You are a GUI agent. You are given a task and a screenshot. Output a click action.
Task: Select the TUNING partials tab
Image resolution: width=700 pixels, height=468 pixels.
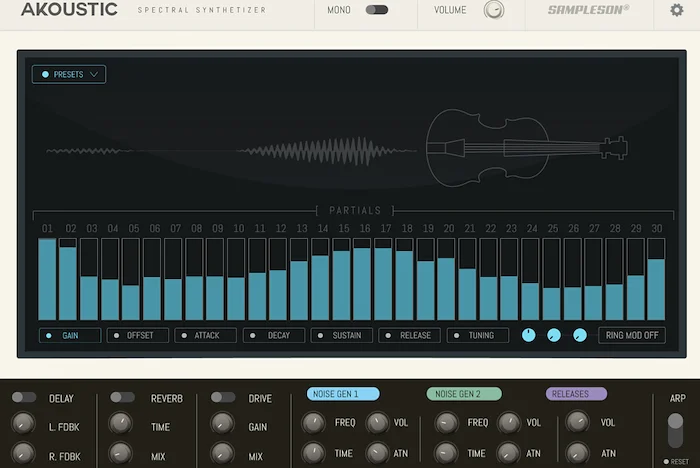(x=478, y=335)
